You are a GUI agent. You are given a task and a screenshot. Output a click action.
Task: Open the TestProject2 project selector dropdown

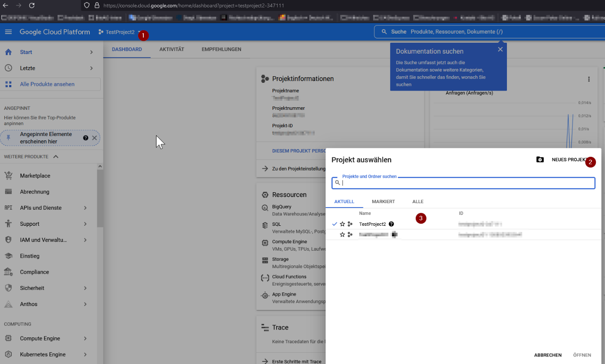(120, 32)
